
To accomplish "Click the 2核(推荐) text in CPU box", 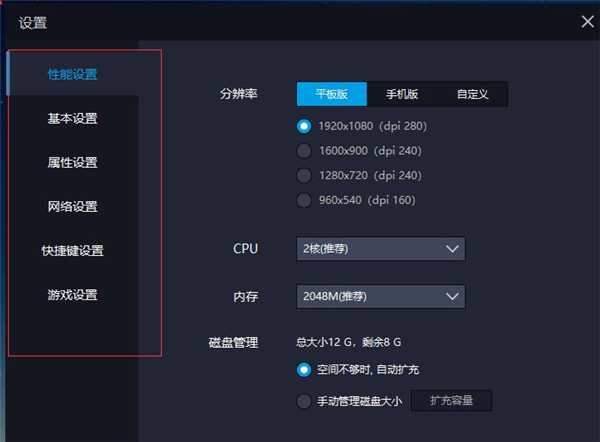I will click(x=326, y=248).
